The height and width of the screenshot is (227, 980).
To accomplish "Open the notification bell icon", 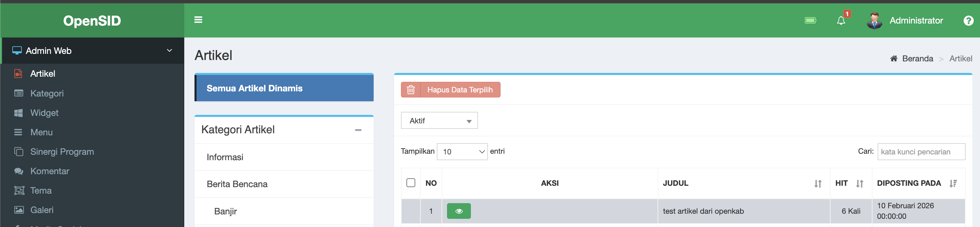I will point(841,20).
